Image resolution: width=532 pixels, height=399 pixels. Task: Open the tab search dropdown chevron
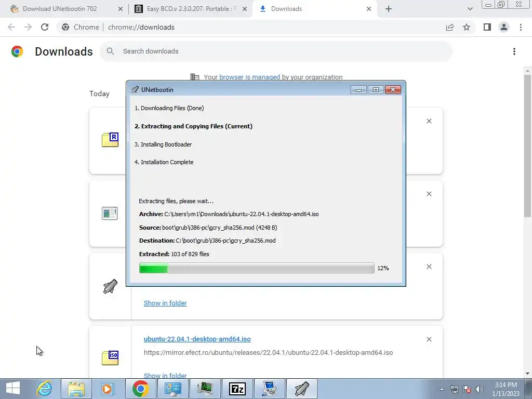point(470,9)
